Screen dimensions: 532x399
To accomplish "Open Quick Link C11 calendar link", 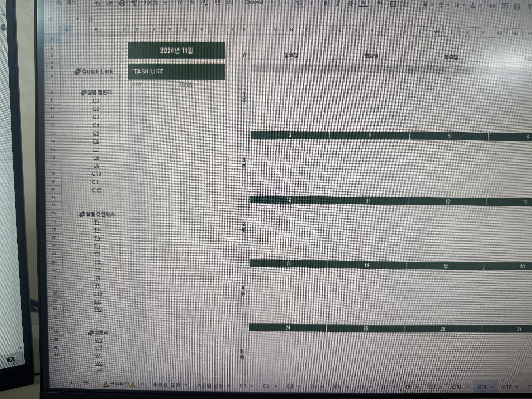I will click(x=96, y=182).
